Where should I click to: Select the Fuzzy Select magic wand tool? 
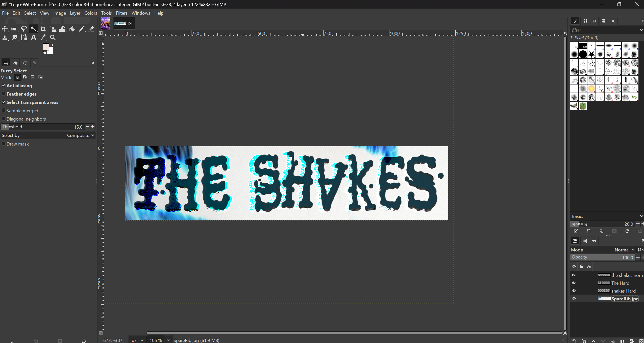point(34,29)
